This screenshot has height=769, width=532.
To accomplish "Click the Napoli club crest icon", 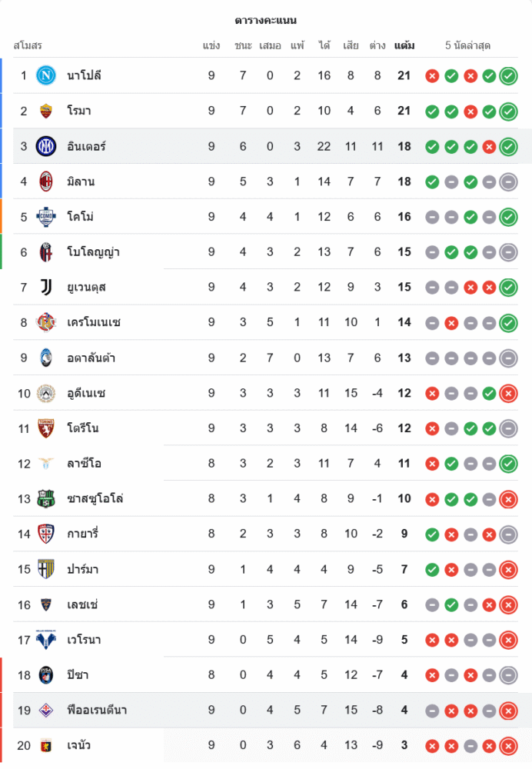I will click(x=46, y=75).
